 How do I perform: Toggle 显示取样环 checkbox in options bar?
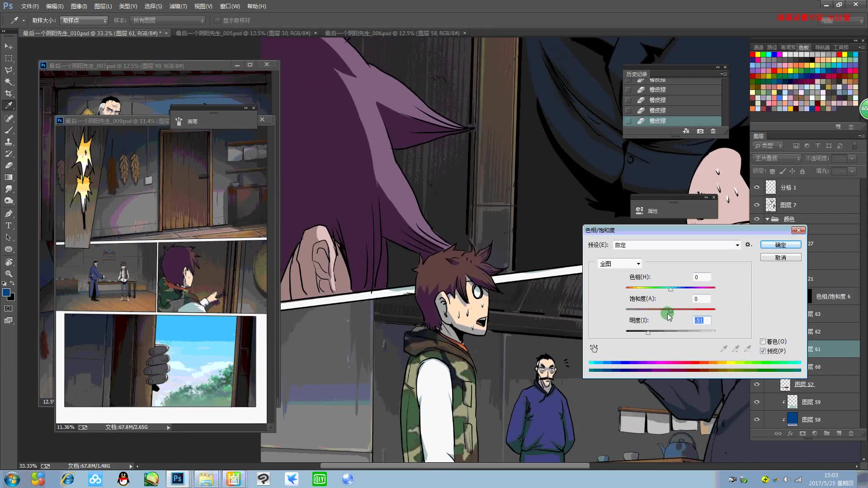point(217,20)
